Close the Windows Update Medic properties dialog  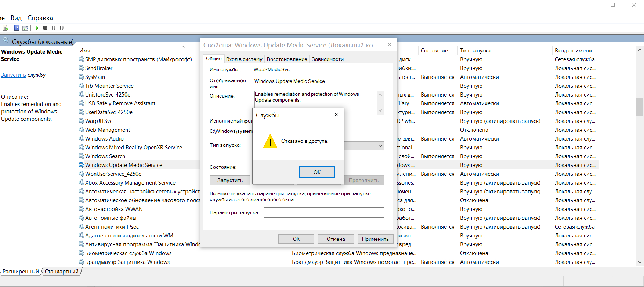click(x=390, y=45)
